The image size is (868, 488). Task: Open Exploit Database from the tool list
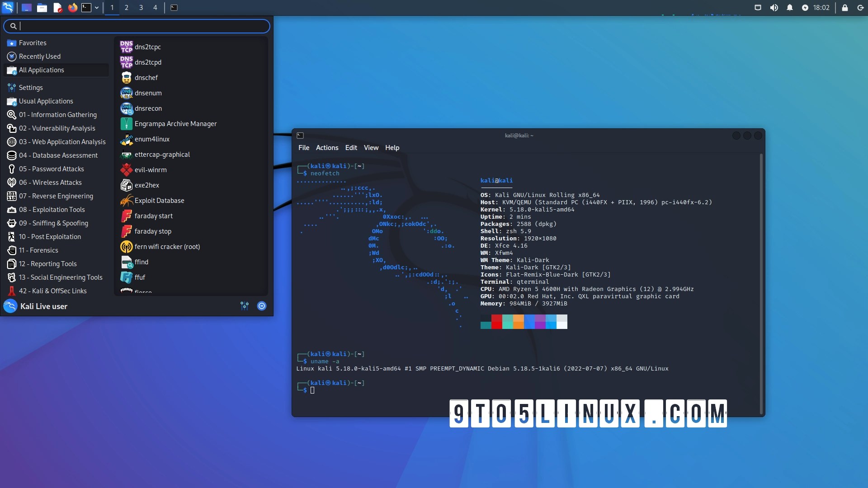tap(159, 200)
